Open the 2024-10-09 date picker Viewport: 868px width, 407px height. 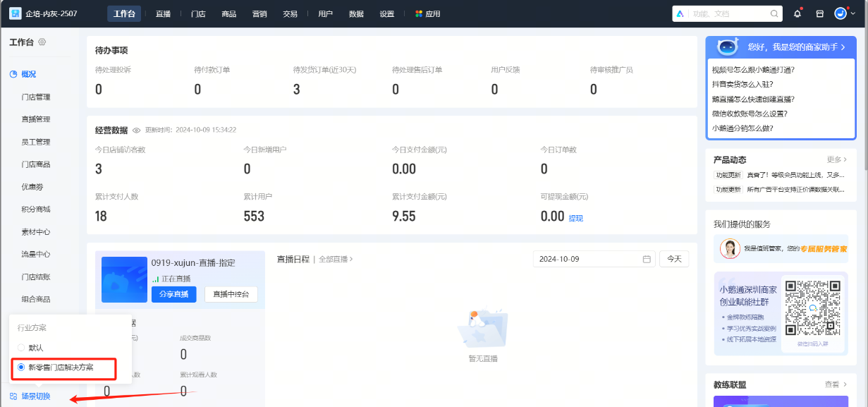(594, 259)
